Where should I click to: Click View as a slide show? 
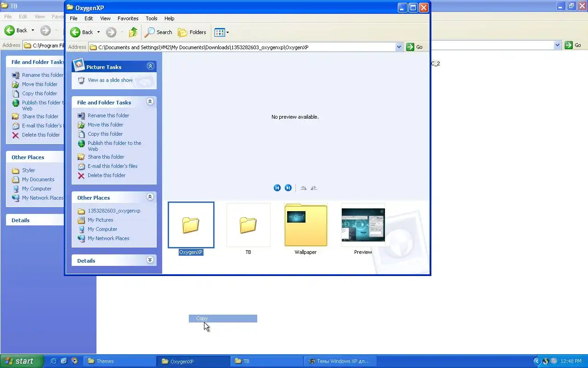coord(110,80)
